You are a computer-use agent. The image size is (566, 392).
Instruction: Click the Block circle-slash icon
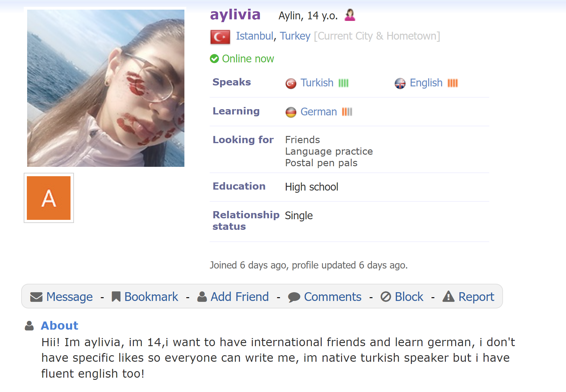coord(386,297)
